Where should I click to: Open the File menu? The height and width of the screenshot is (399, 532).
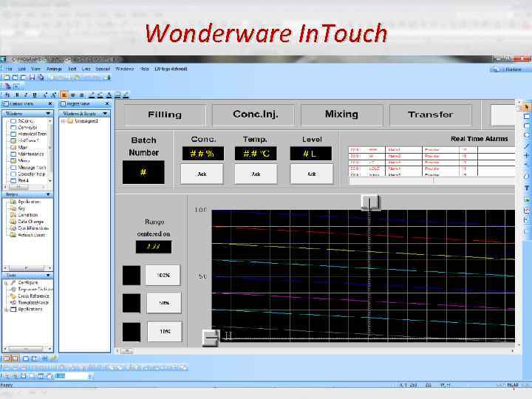9,69
